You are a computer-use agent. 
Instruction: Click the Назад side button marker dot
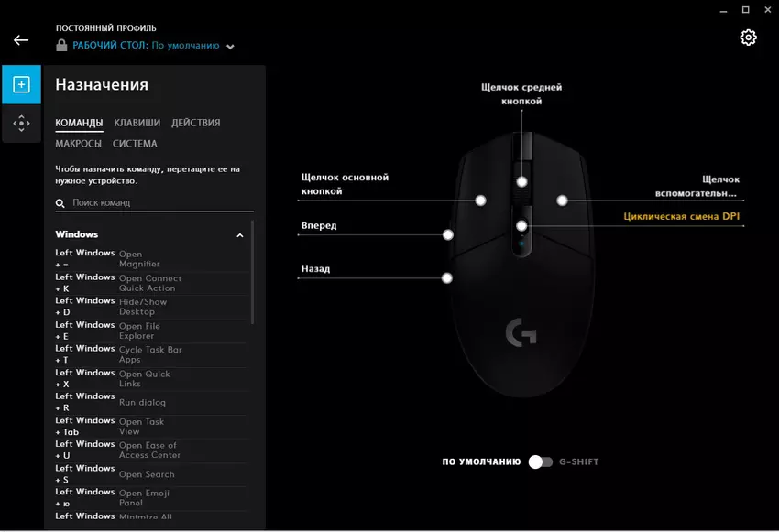448,277
